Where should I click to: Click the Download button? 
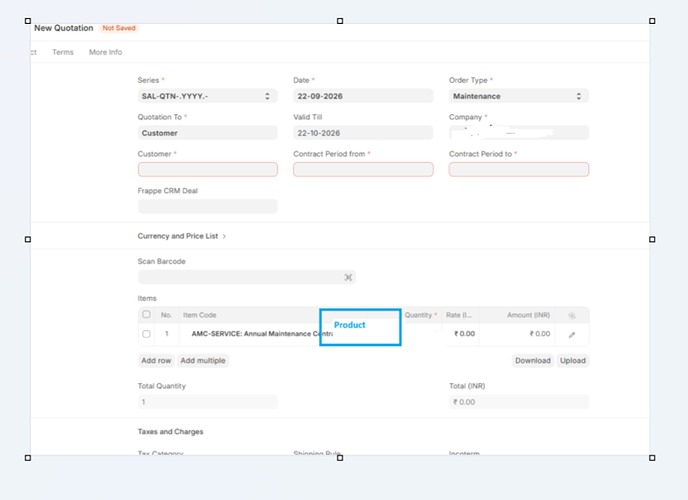click(533, 361)
